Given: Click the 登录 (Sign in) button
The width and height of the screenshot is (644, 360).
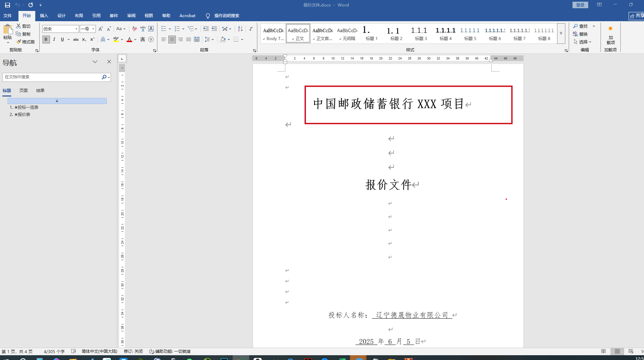Looking at the screenshot, I should coord(580,5).
